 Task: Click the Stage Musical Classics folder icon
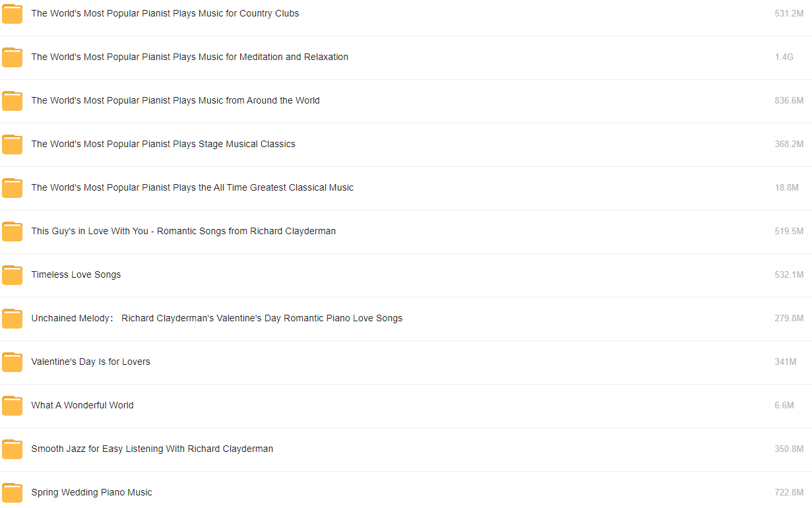(12, 144)
